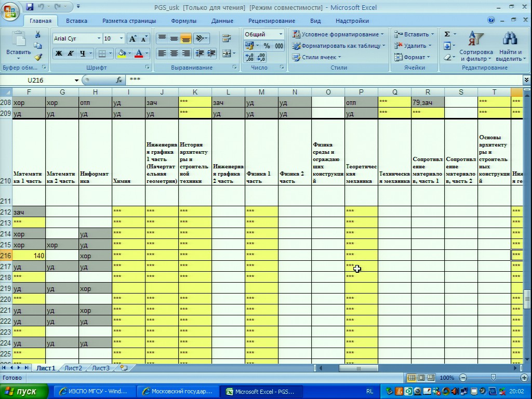The height and width of the screenshot is (399, 532).
Task: Decrease the cell indent
Action: coord(200,54)
